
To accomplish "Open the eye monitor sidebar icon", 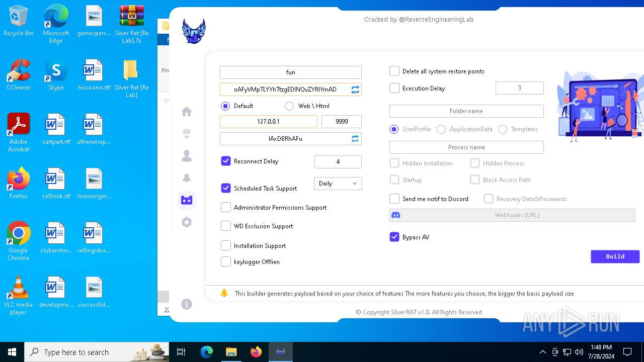I will pyautogui.click(x=187, y=134).
